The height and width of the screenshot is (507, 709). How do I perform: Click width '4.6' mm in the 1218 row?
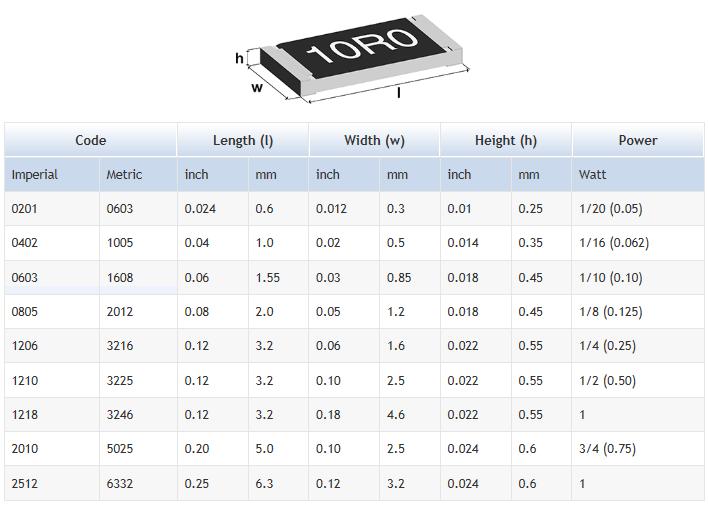(396, 415)
